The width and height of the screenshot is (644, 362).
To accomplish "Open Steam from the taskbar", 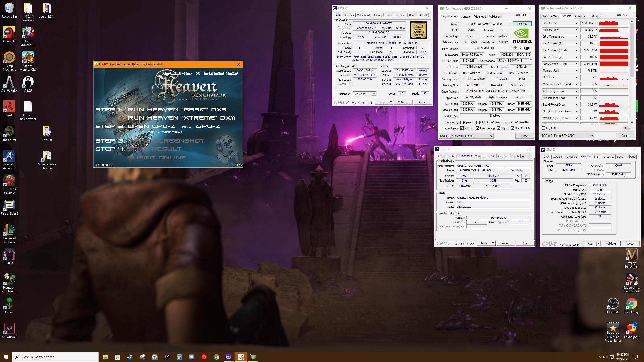I will coord(130,357).
